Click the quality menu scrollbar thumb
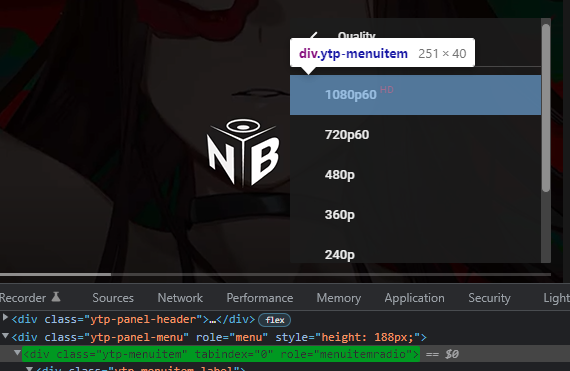The image size is (570, 371). (x=546, y=108)
